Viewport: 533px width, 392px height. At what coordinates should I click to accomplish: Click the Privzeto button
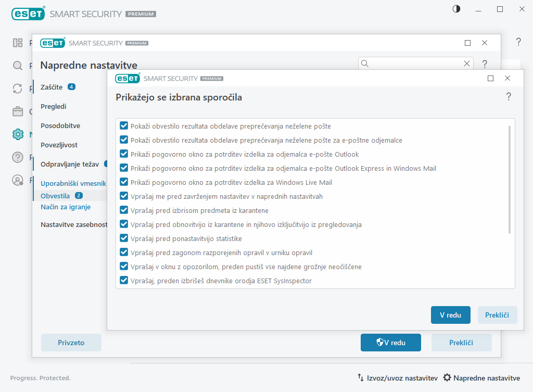71,343
